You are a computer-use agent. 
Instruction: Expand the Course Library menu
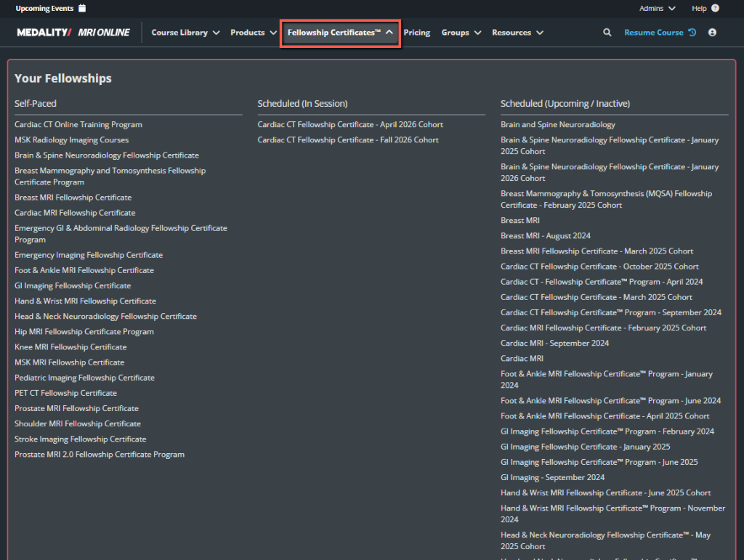[185, 32]
